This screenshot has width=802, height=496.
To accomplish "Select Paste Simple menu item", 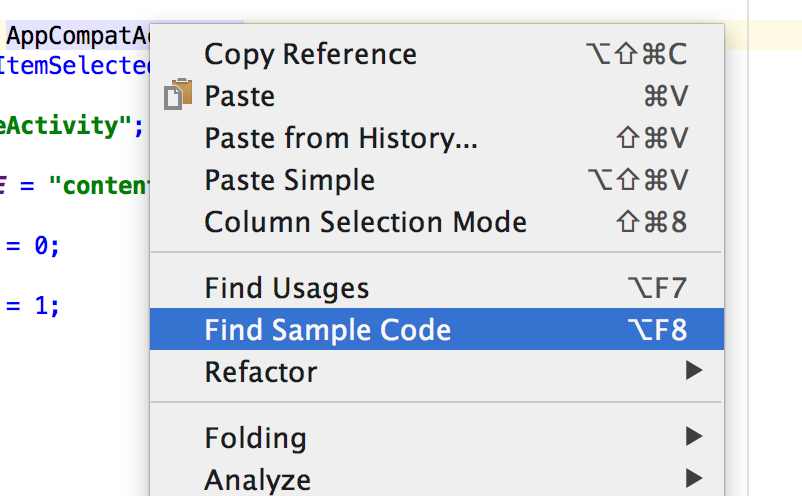I will tap(437, 179).
